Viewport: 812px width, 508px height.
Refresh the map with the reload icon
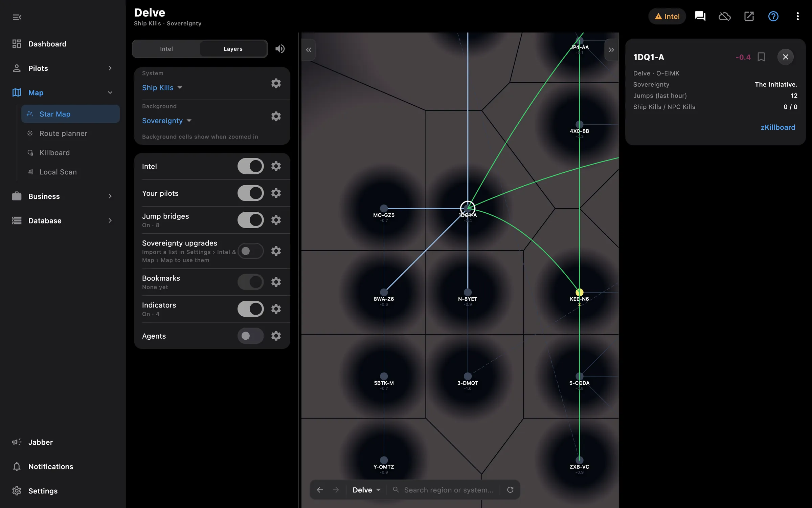510,490
